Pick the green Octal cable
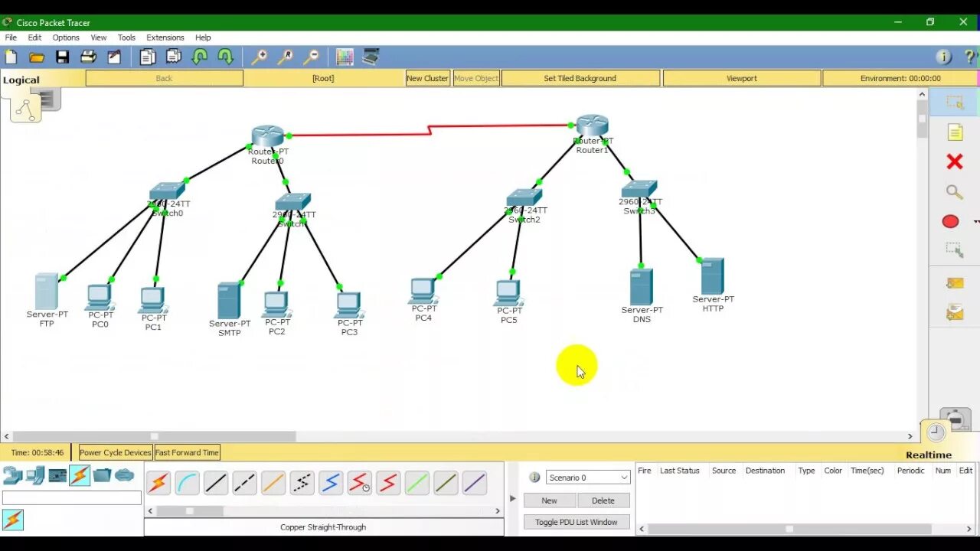Image resolution: width=980 pixels, height=551 pixels. pyautogui.click(x=416, y=483)
